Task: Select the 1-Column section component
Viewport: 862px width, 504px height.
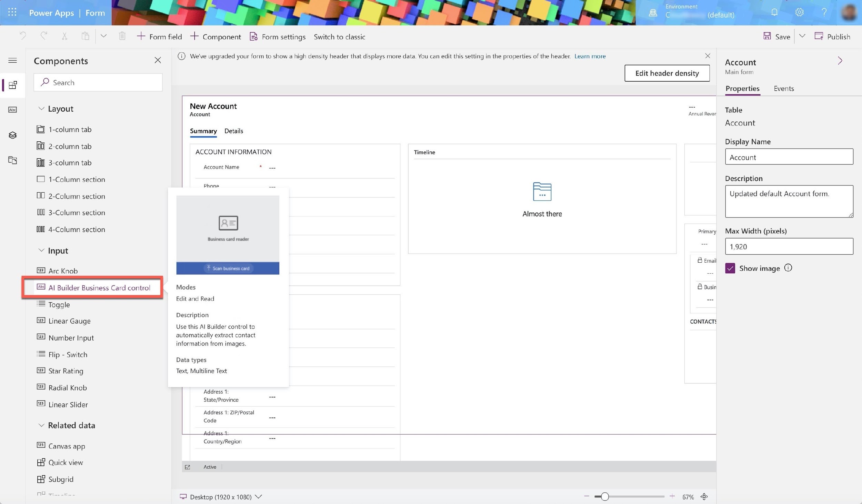Action: tap(71, 179)
